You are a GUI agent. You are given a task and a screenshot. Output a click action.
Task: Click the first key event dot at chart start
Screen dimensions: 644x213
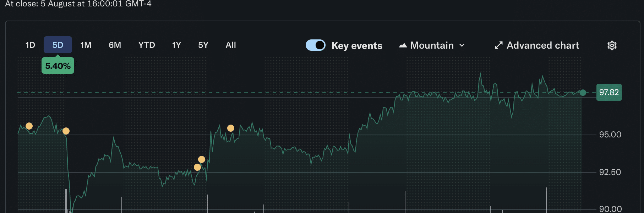(x=29, y=126)
